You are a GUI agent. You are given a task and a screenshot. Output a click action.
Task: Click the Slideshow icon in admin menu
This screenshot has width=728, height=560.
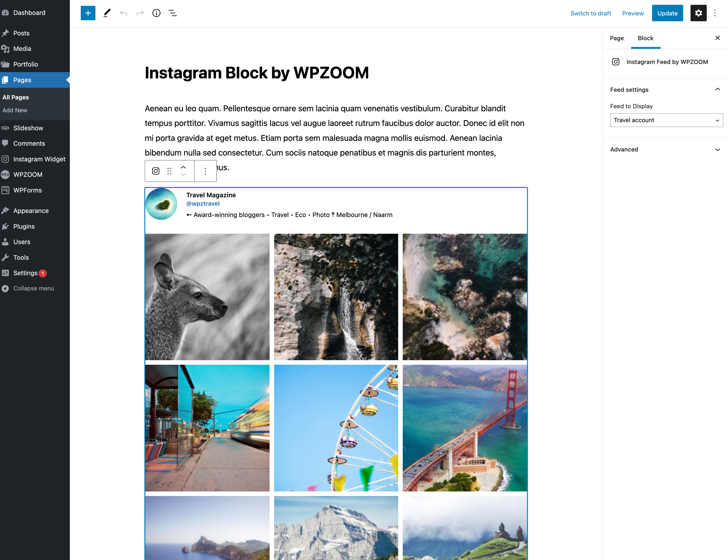click(5, 128)
